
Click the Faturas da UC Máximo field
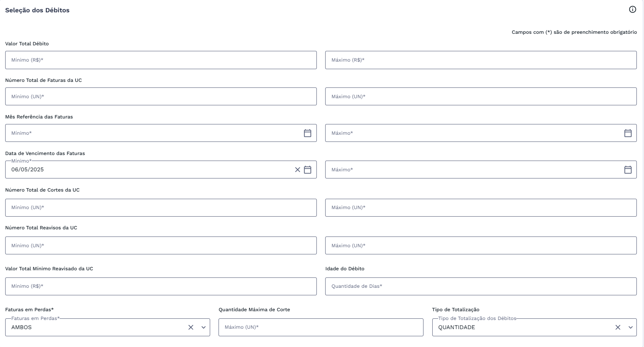[481, 97]
